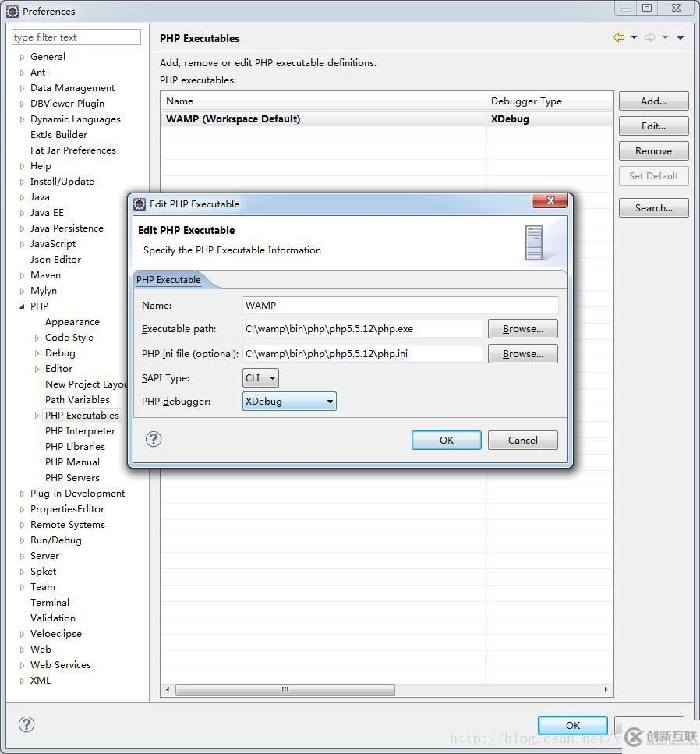Click OK in the Edit PHP Executable dialog
The width and height of the screenshot is (700, 754).
pos(446,440)
